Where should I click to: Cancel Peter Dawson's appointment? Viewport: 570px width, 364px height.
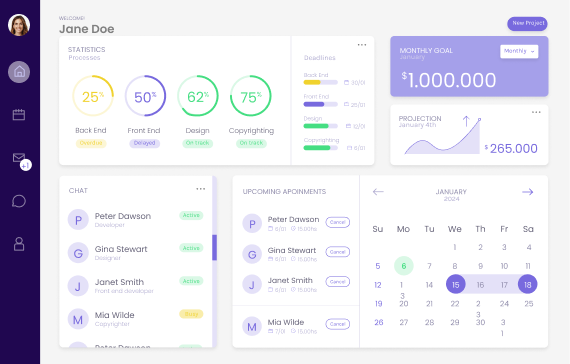(x=338, y=222)
